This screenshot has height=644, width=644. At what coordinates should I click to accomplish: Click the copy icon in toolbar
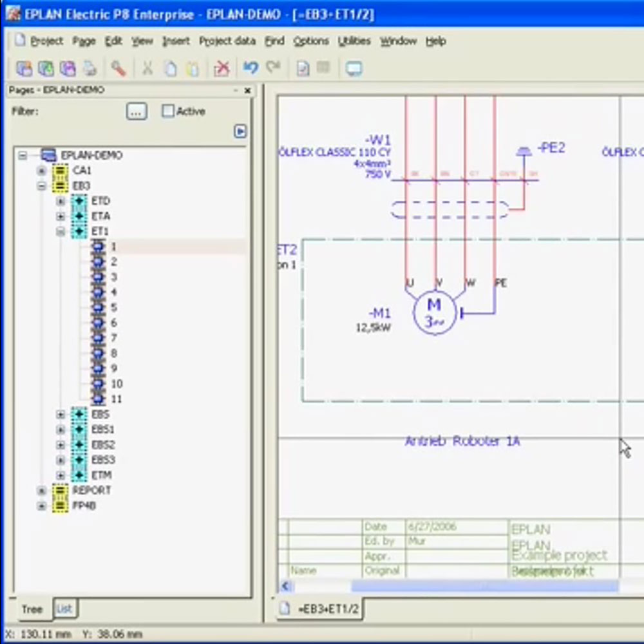(171, 69)
